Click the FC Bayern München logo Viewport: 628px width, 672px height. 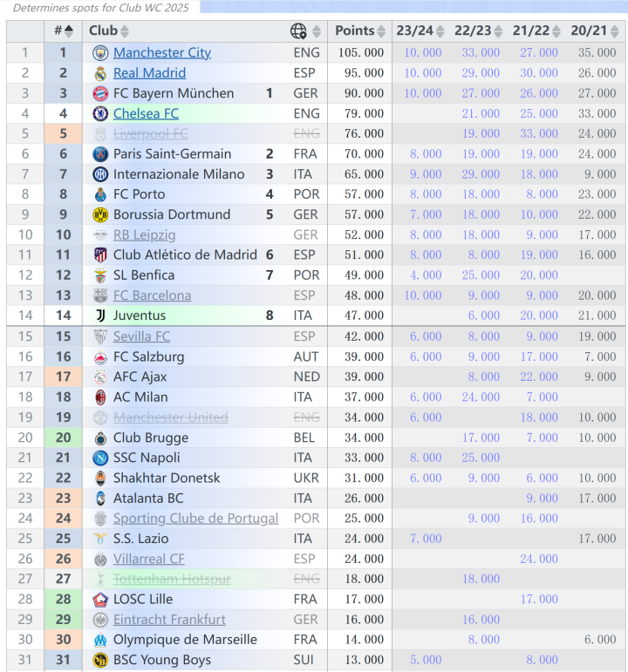(x=100, y=93)
